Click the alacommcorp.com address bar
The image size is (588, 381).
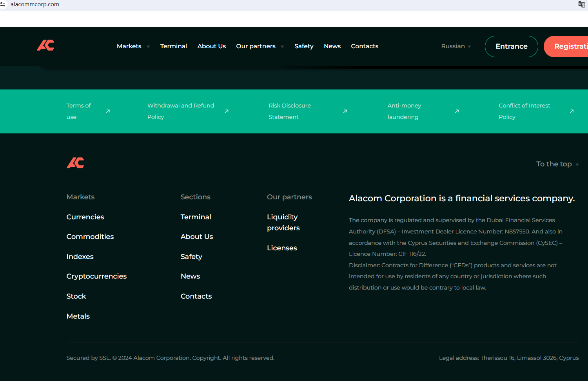pyautogui.click(x=35, y=4)
